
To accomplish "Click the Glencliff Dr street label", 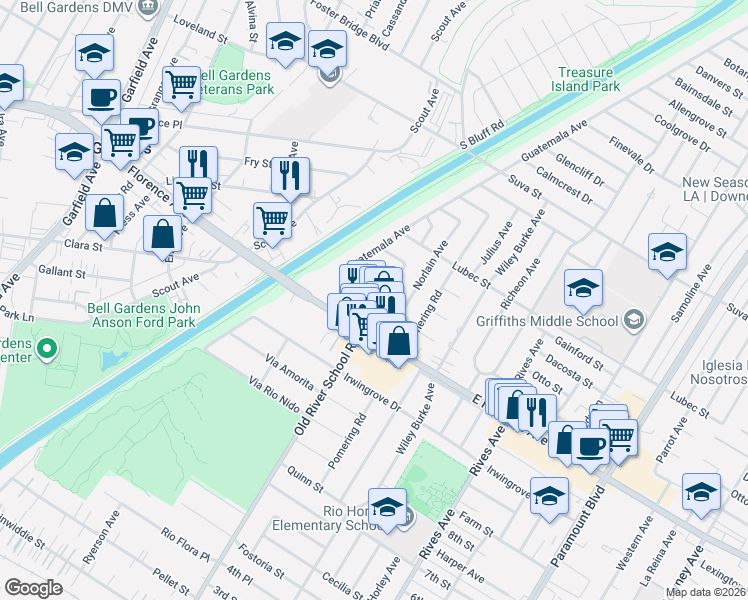I will [x=580, y=170].
